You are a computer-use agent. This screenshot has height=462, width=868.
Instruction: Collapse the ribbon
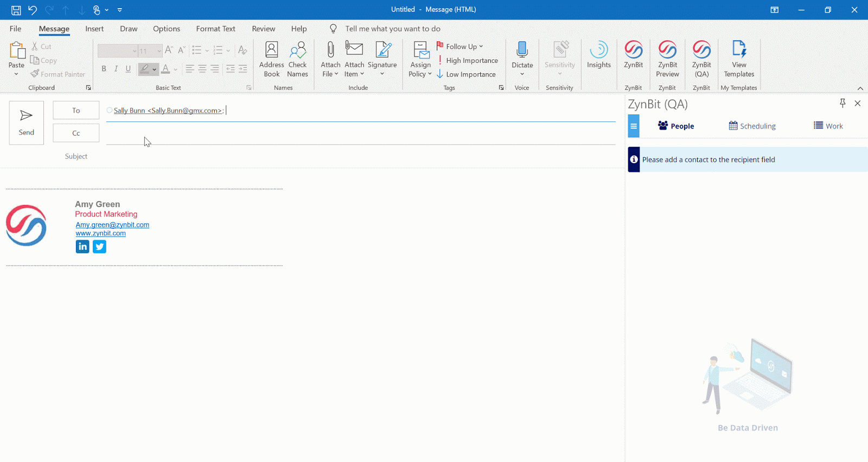(x=860, y=88)
